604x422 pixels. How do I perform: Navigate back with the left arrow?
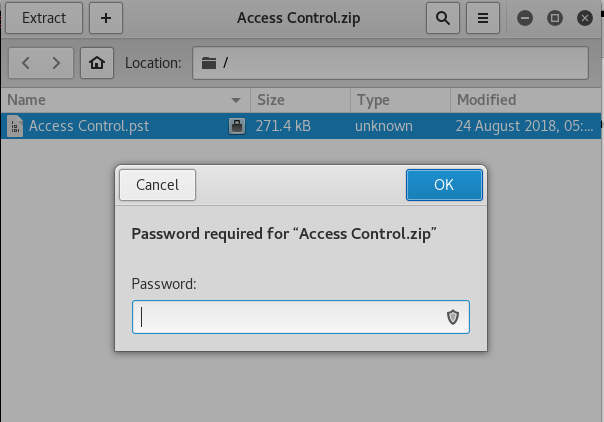point(26,63)
